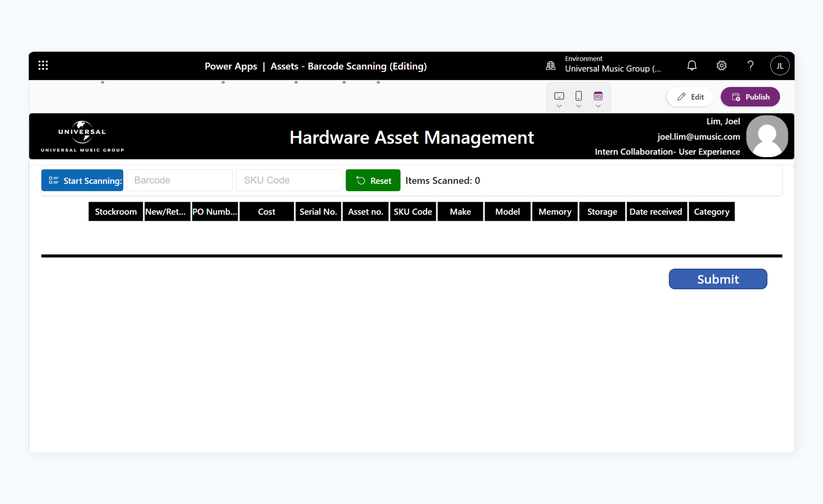Click the environment globe icon
This screenshot has width=823, height=504.
pos(550,66)
